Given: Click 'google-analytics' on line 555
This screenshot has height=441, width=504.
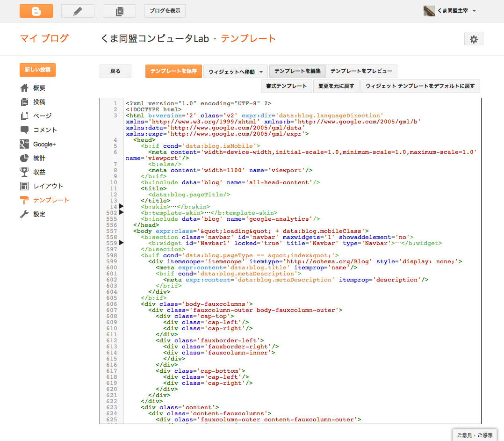Looking at the screenshot, I should pos(279,219).
